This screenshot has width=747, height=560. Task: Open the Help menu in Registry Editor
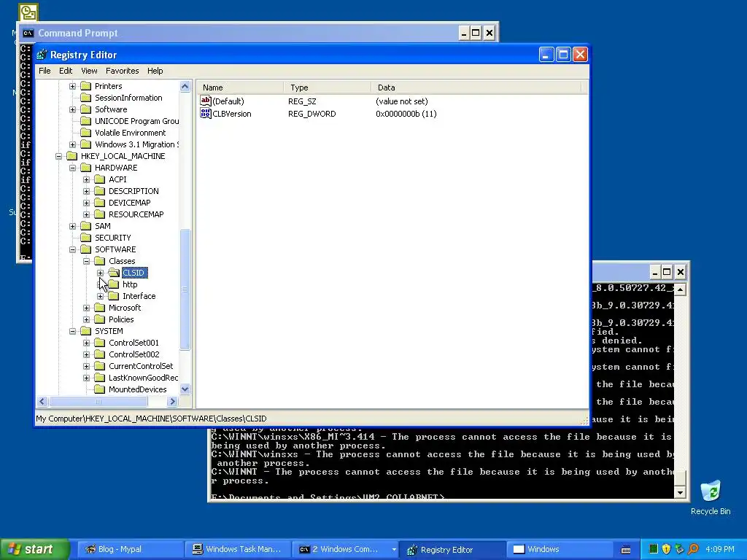tap(155, 71)
